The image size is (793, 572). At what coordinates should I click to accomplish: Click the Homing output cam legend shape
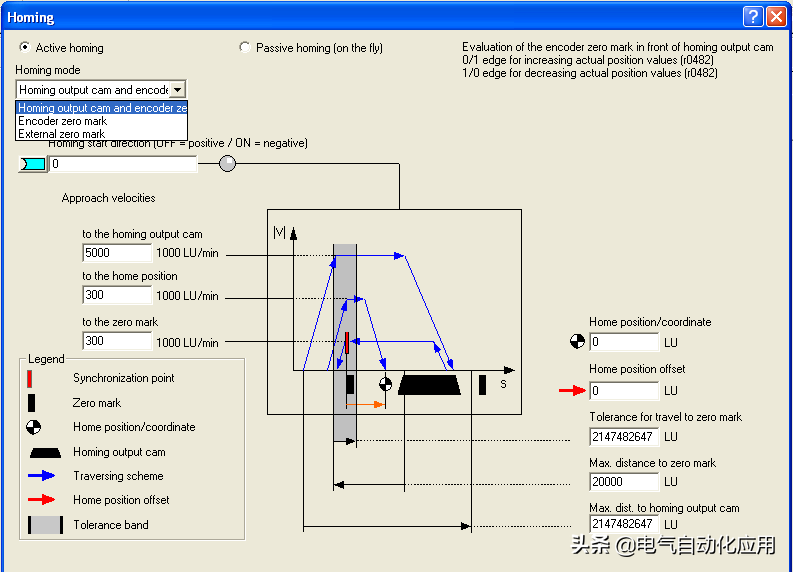coord(46,452)
